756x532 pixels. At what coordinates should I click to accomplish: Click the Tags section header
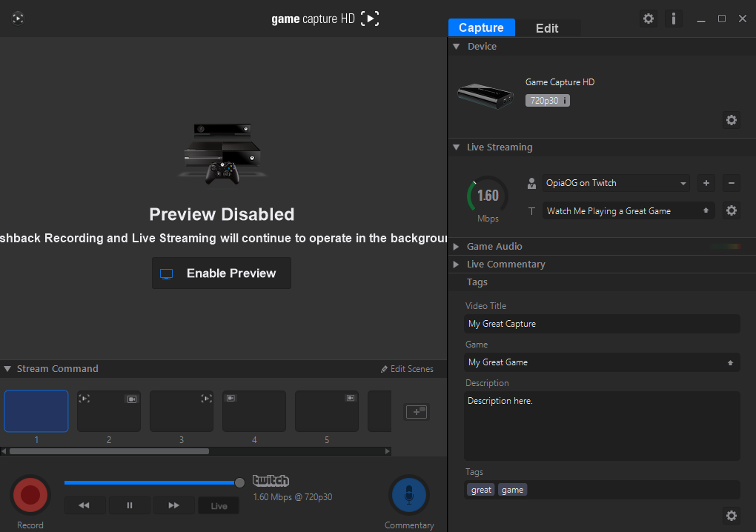(x=477, y=282)
